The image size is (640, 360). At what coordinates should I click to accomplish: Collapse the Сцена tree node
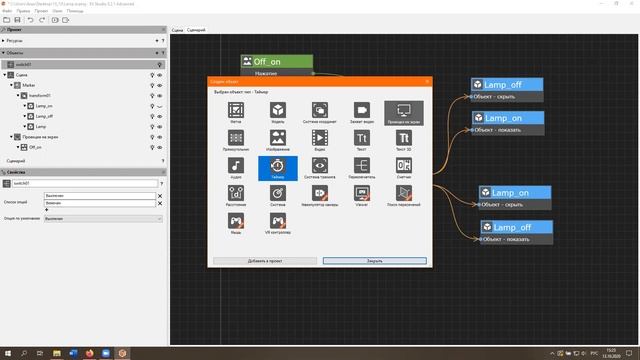[5, 75]
